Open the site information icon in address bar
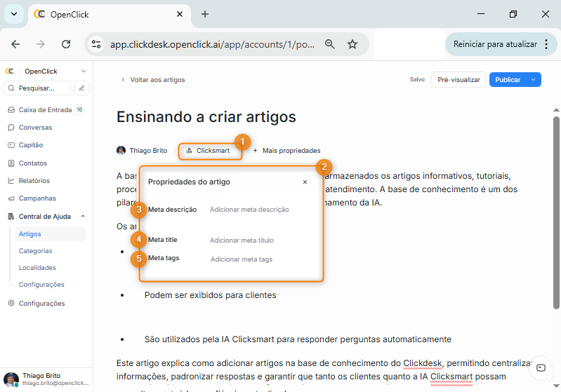Image resolution: width=561 pixels, height=392 pixels. (x=97, y=44)
